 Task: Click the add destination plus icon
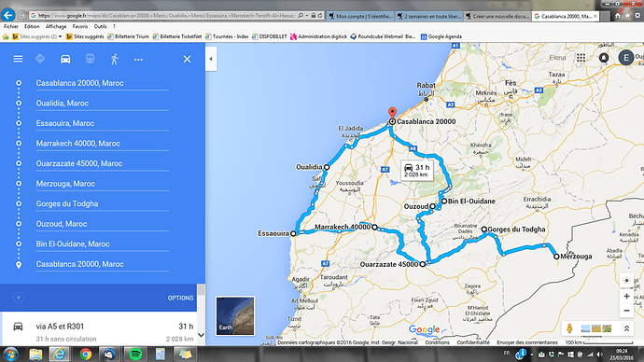tap(19, 298)
